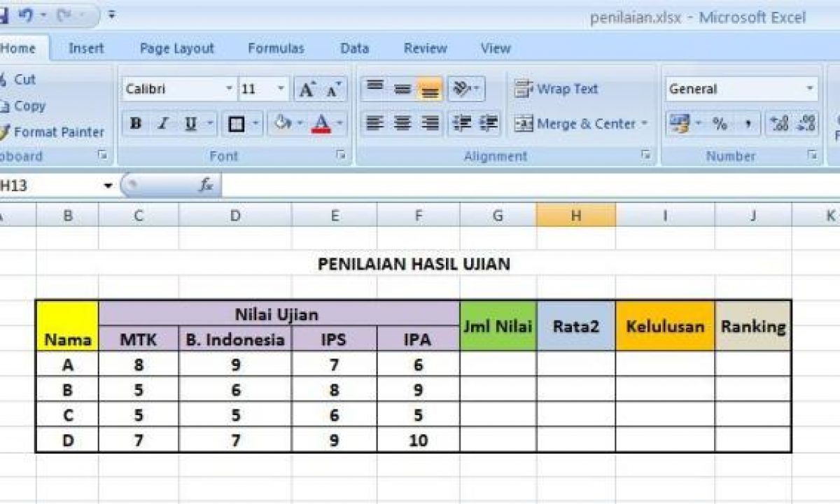Click the Accounting Number Format icon
Viewport: 840px width, 504px height.
pos(679,124)
